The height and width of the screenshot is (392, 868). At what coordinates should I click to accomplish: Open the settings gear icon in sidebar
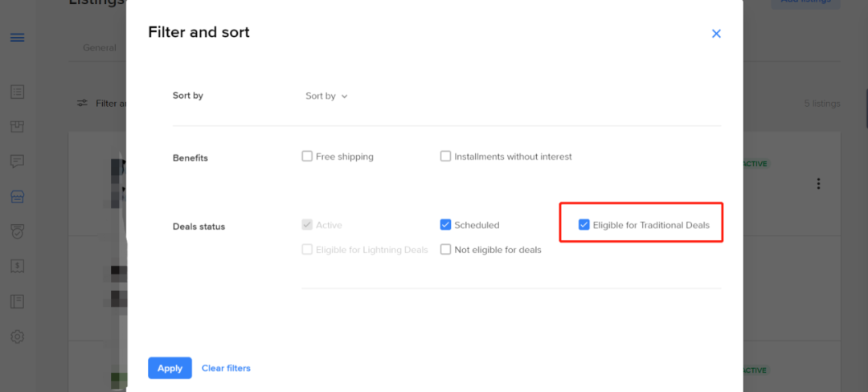pos(17,336)
